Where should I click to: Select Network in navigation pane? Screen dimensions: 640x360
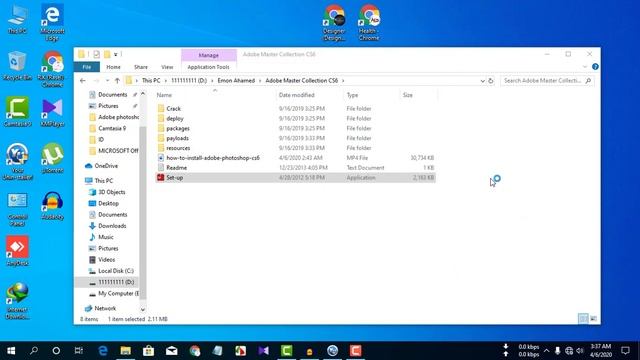point(105,308)
